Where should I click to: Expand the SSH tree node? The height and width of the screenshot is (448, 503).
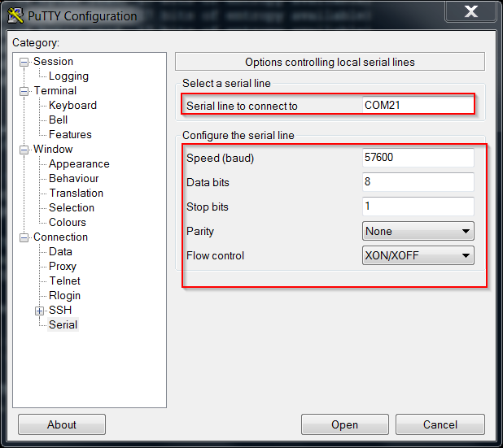[39, 311]
